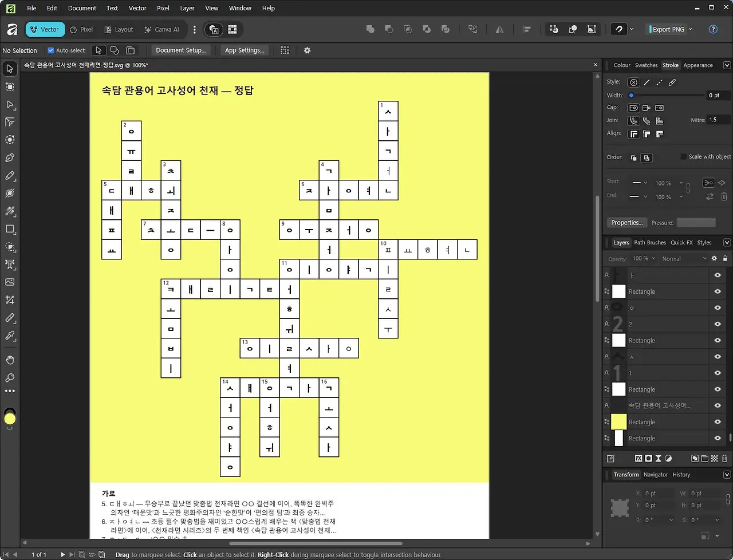Viewport: 733px width, 560px height.
Task: Select the Rectangle shape tool
Action: (x=9, y=230)
